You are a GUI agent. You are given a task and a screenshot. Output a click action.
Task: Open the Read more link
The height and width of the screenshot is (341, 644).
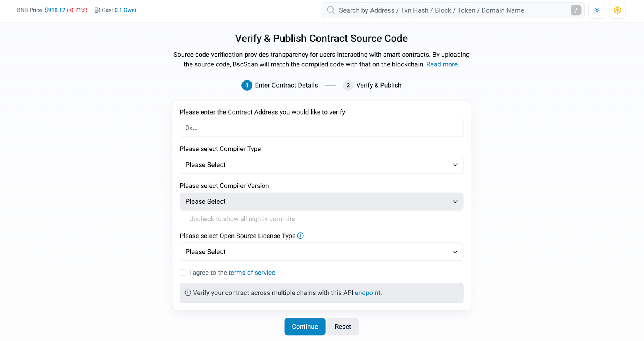[x=442, y=64]
